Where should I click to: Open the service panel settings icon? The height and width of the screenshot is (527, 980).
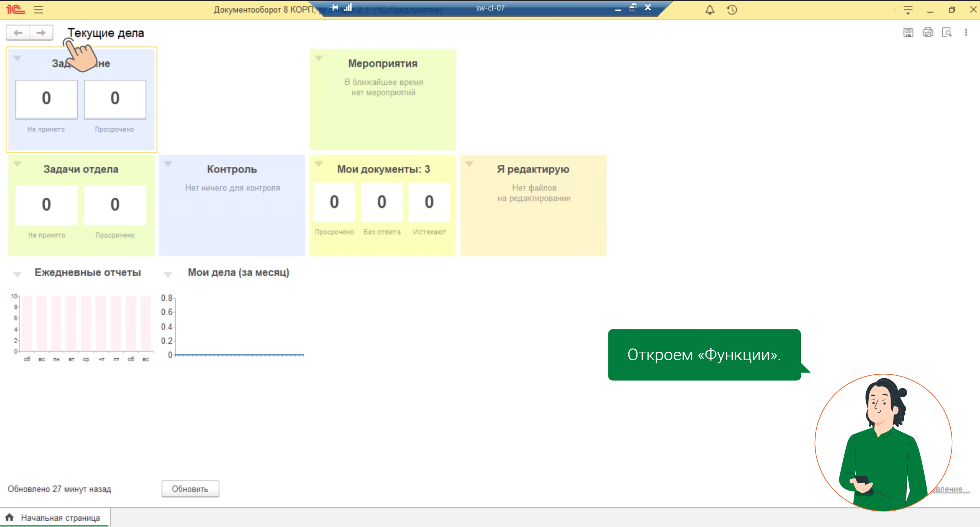click(908, 10)
